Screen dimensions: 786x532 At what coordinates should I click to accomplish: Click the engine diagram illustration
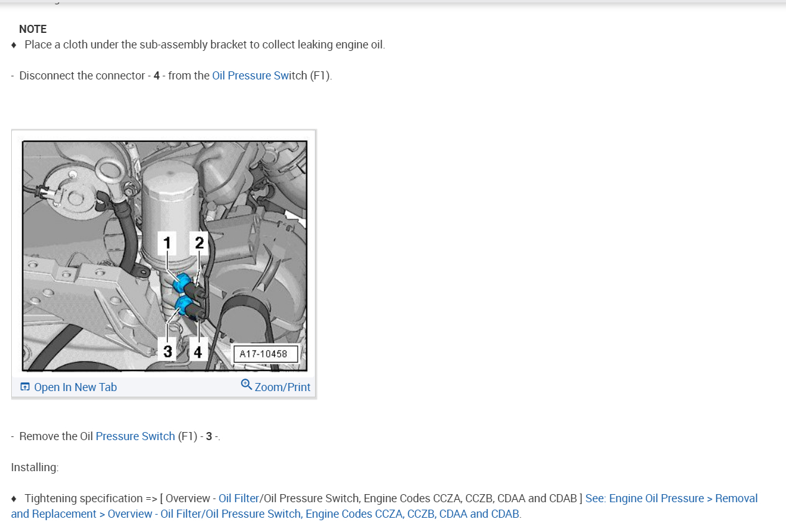click(x=165, y=256)
